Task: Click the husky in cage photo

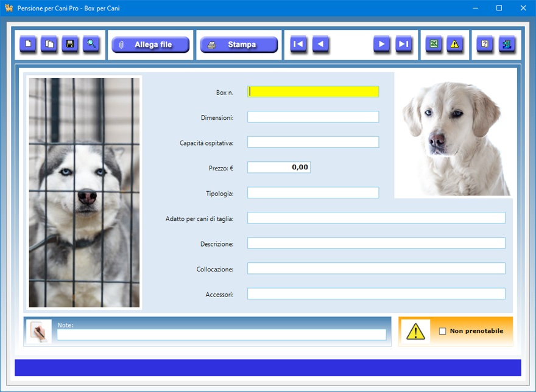Action: point(84,192)
